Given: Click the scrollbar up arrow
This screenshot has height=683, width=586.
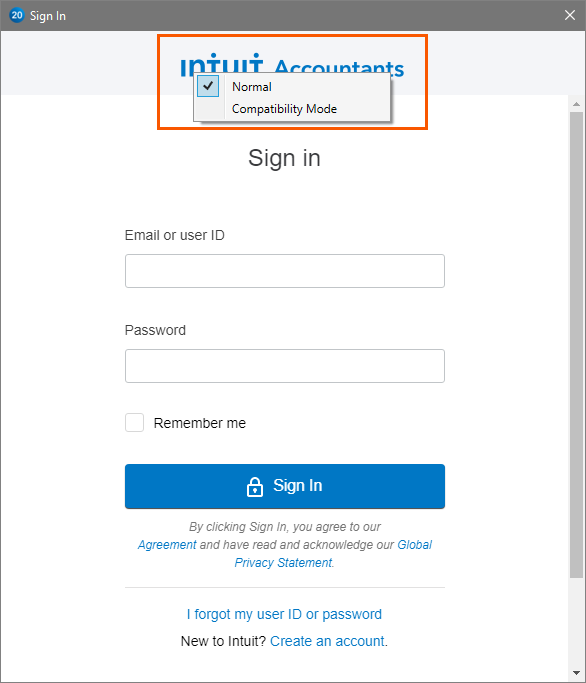Looking at the screenshot, I should point(576,104).
